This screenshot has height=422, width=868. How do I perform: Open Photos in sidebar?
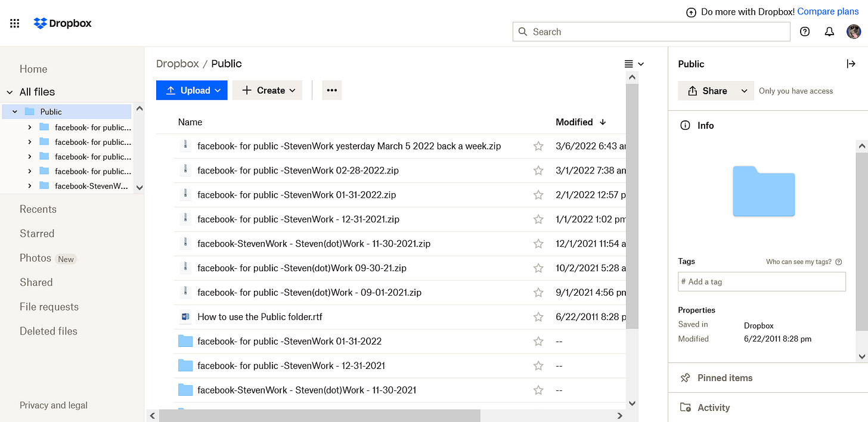[x=35, y=258]
